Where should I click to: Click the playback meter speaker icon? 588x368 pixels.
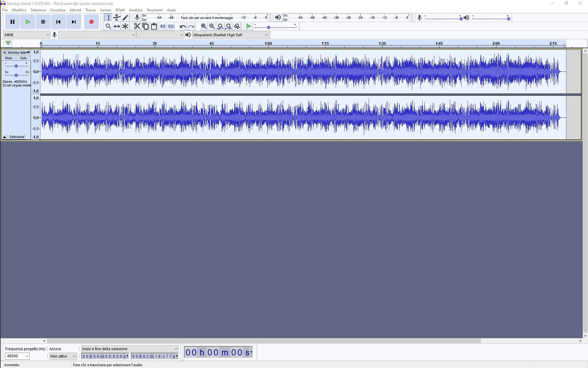coord(278,17)
